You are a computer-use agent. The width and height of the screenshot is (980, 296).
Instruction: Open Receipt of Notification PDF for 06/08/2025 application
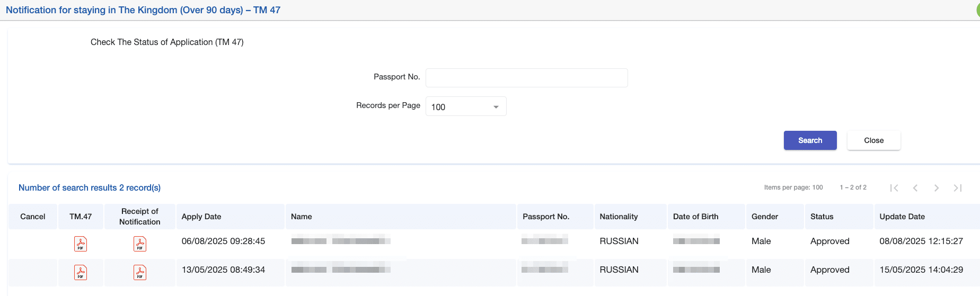coord(140,244)
